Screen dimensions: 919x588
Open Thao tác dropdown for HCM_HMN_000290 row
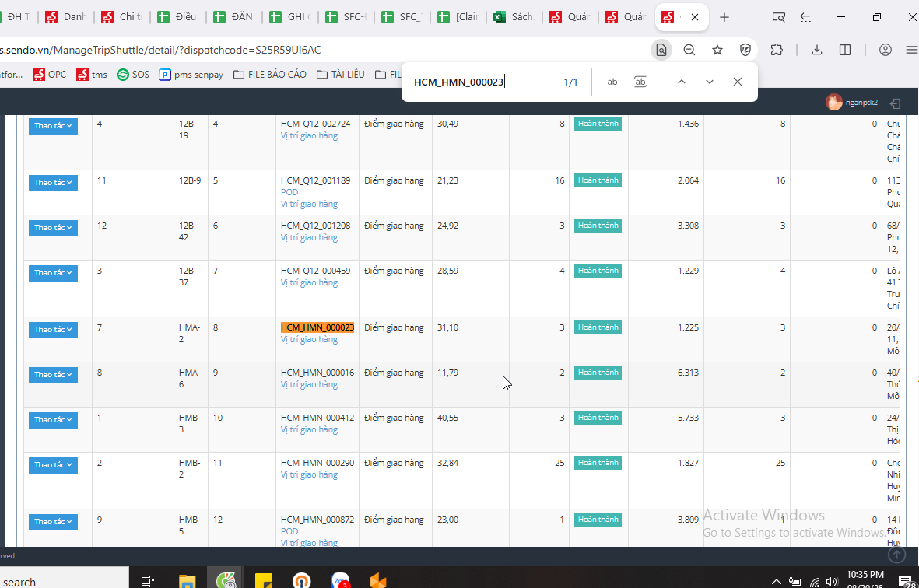(54, 465)
